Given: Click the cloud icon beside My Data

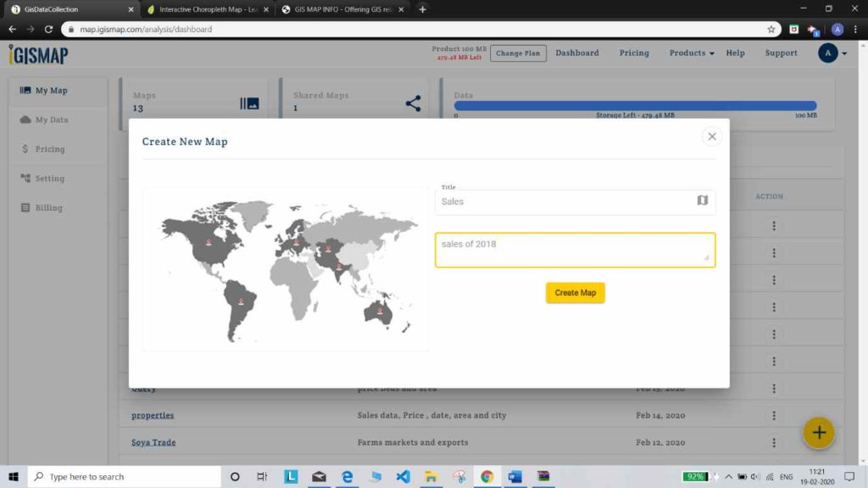Looking at the screenshot, I should click(25, 119).
